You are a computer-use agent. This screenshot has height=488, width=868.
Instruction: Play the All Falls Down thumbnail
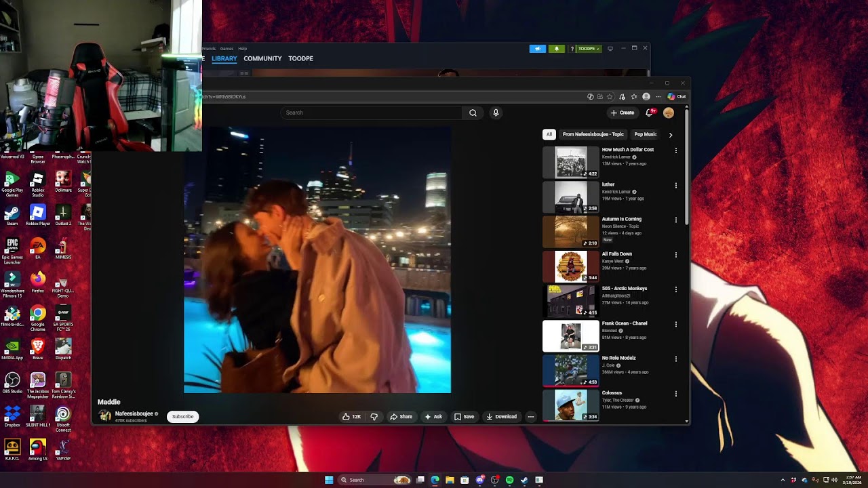571,266
